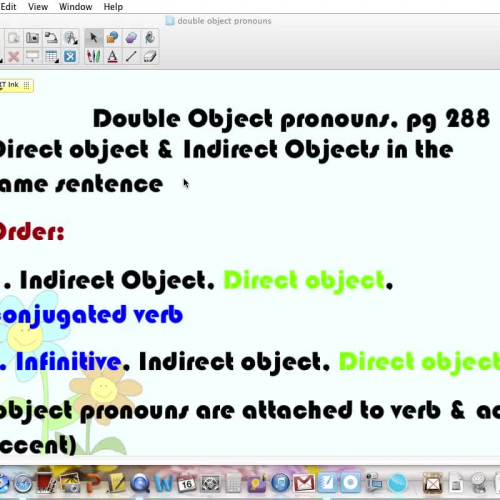Select the arrow Select tool
The image size is (500, 500).
(94, 38)
